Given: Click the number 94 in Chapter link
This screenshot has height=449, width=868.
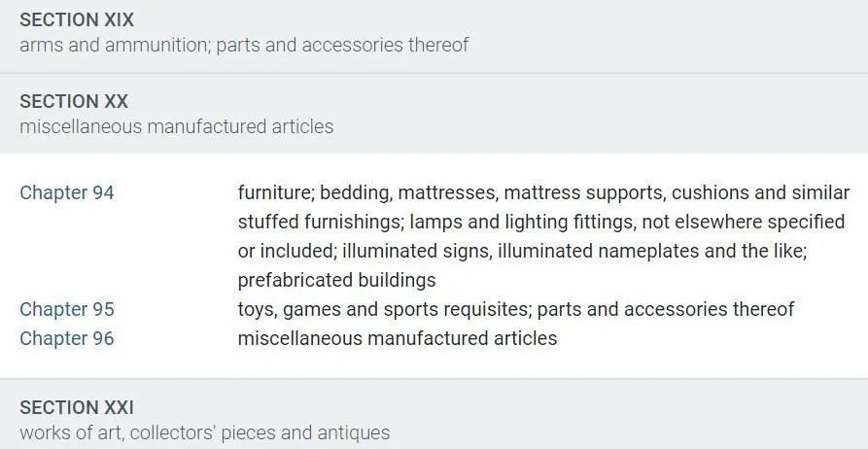Looking at the screenshot, I should tap(103, 192).
